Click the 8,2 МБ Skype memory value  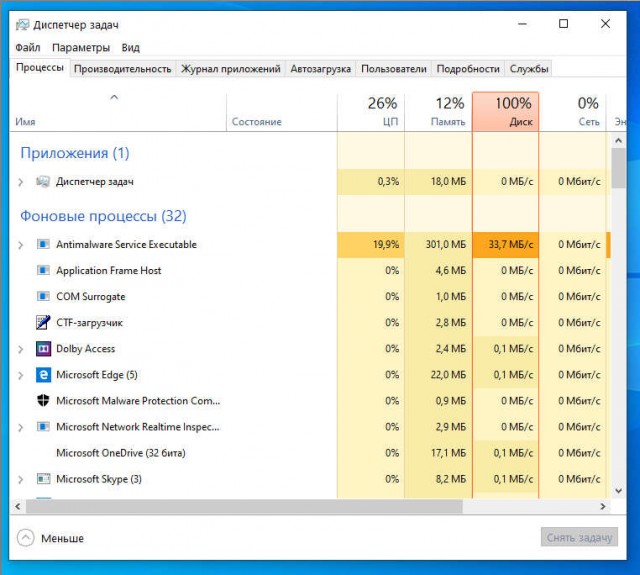451,479
